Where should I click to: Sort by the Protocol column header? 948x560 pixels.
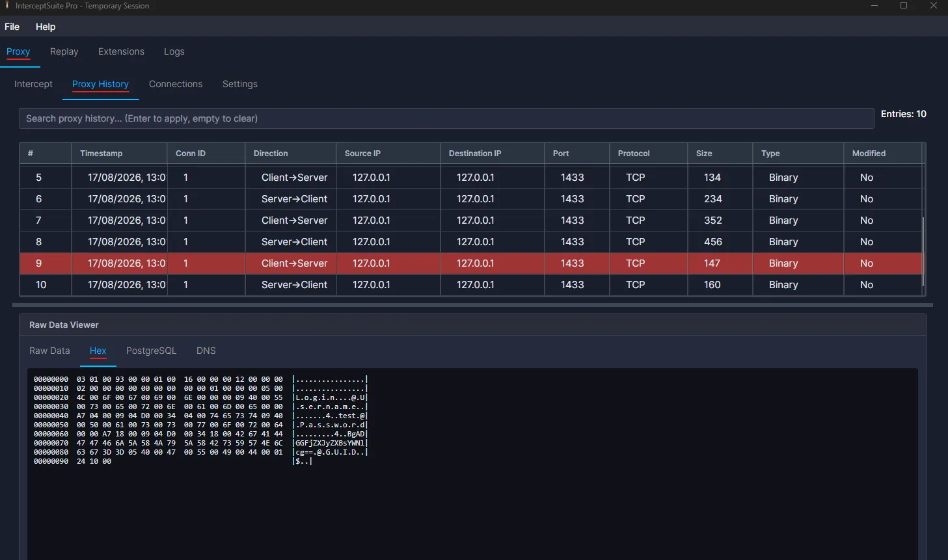649,153
